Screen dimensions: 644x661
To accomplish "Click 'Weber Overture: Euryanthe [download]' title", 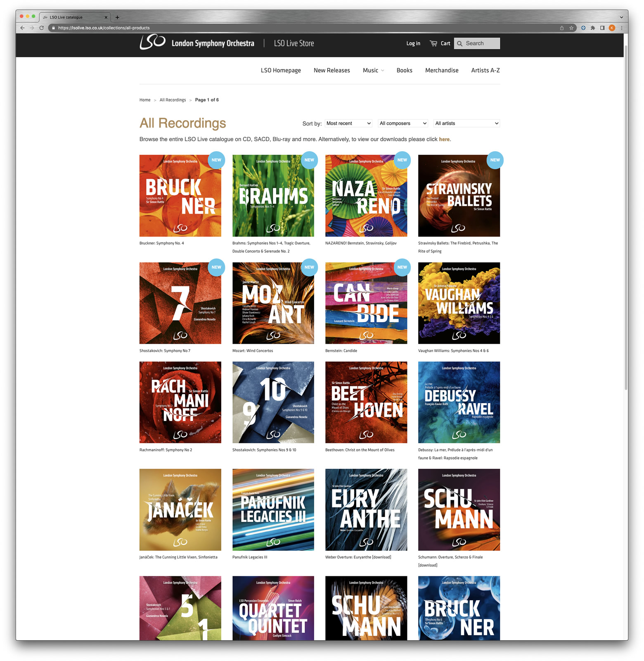I will 358,557.
